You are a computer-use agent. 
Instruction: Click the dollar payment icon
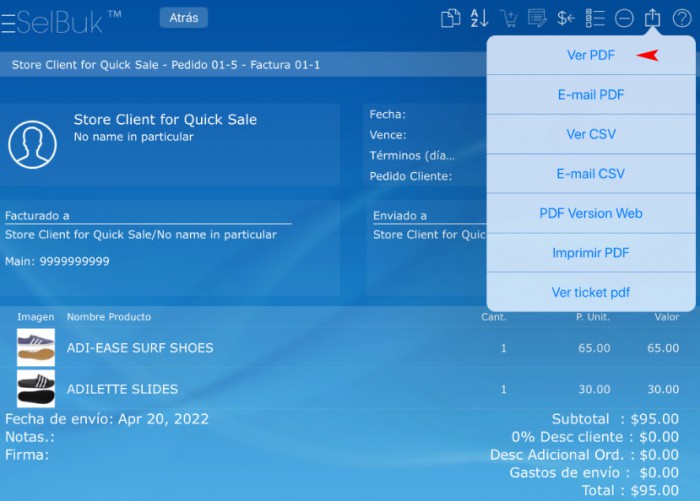click(x=566, y=18)
